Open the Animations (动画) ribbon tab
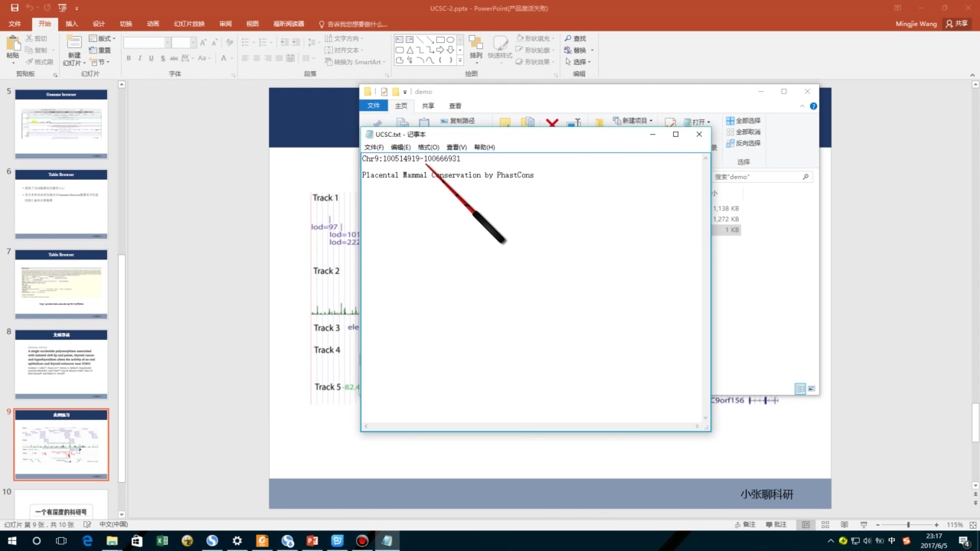980x551 pixels. coord(153,24)
